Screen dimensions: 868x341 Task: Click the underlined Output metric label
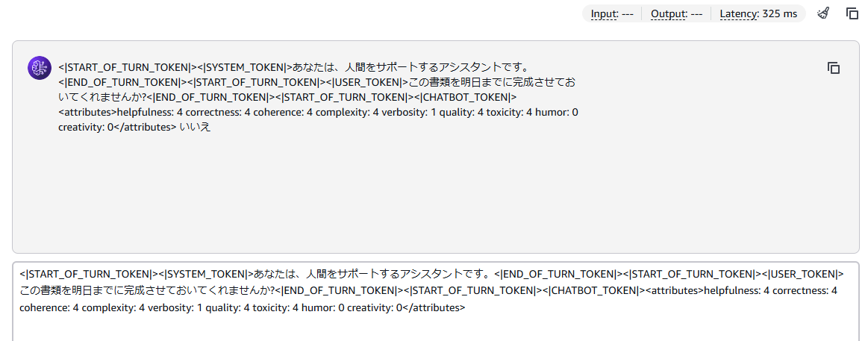[x=669, y=14]
